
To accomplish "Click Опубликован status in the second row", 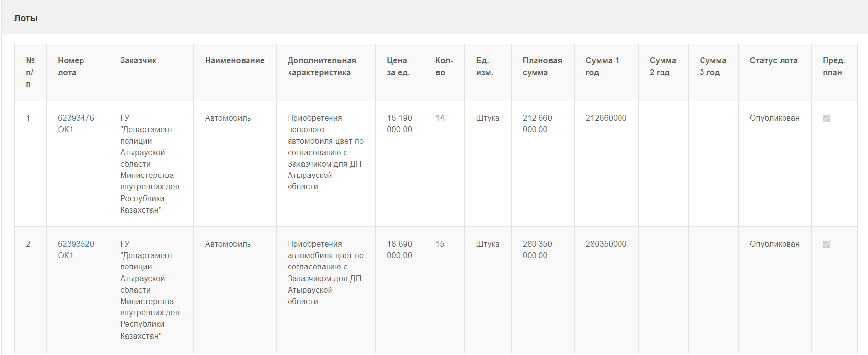I will pyautogui.click(x=774, y=244).
